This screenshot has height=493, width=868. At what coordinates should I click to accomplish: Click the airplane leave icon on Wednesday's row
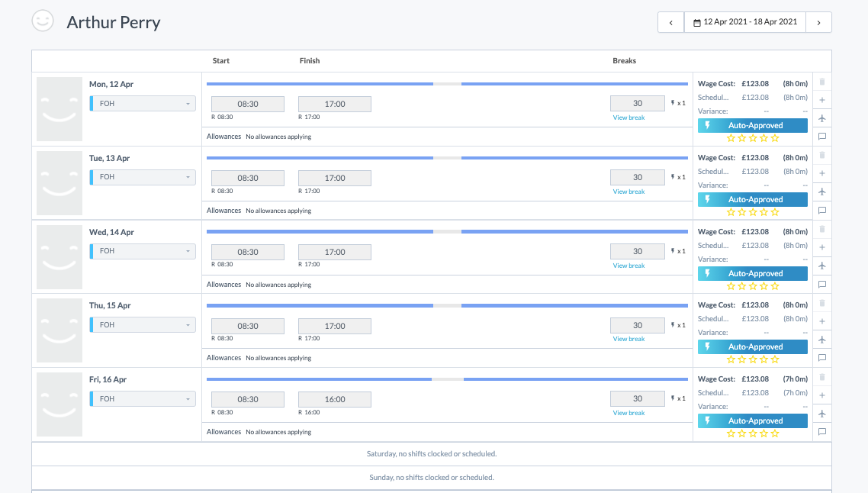[821, 266]
